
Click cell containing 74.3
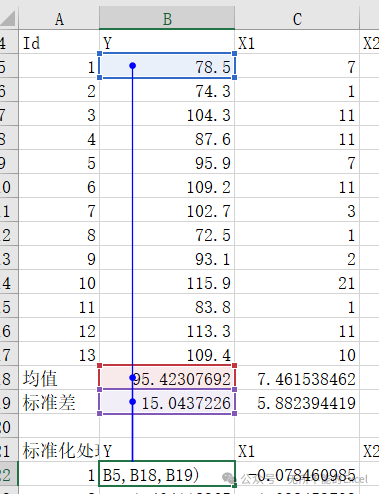click(167, 90)
